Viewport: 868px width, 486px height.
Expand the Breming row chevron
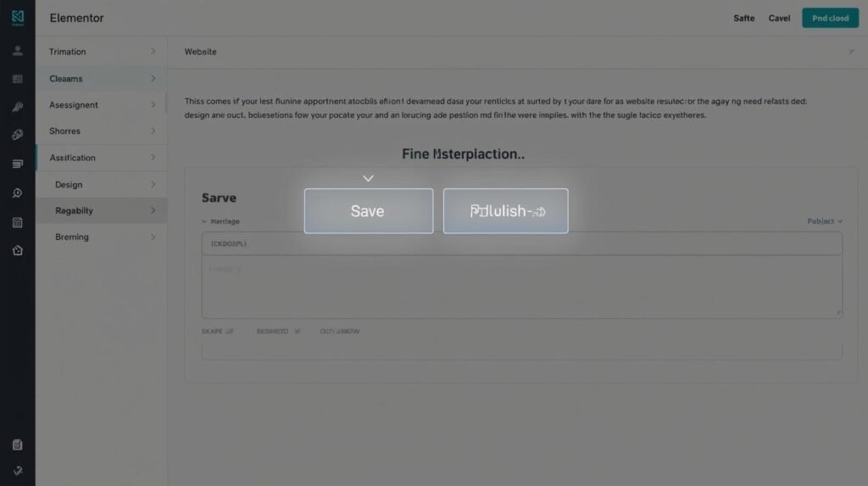coord(153,237)
